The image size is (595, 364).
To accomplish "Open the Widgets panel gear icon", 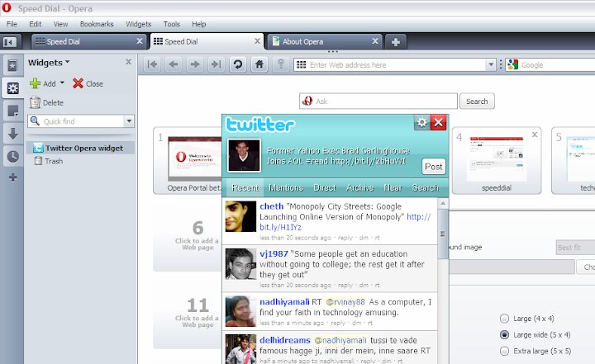I will (12, 88).
